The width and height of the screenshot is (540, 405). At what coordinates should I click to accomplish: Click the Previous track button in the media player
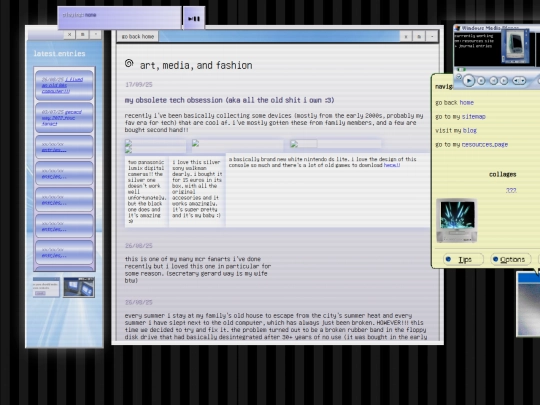point(494,81)
